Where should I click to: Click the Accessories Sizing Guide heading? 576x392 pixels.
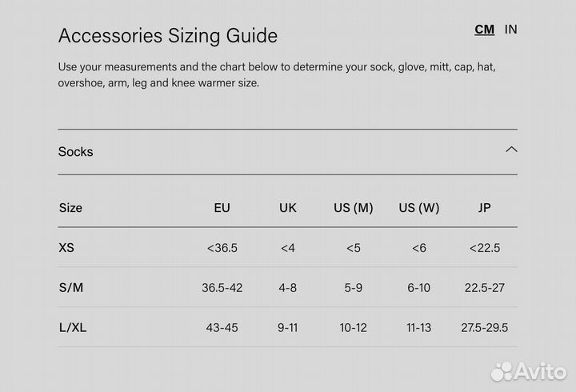pos(168,36)
